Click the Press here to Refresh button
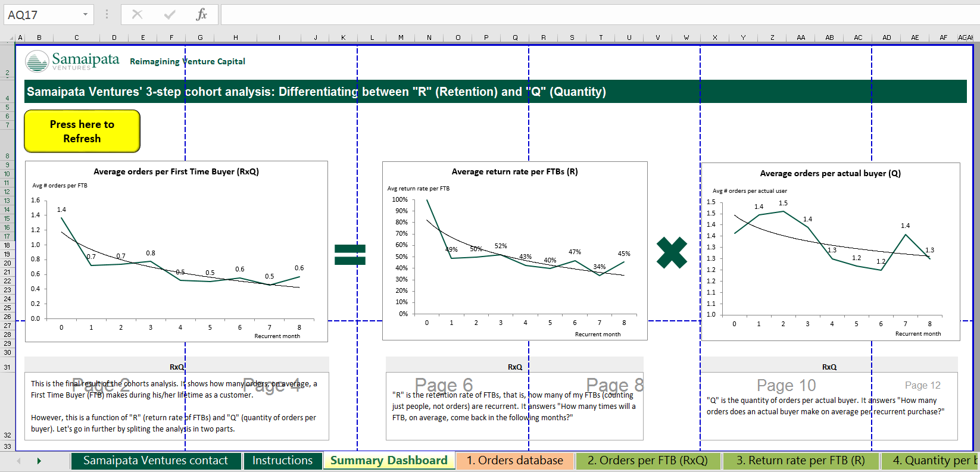The image size is (980, 472). pos(82,131)
